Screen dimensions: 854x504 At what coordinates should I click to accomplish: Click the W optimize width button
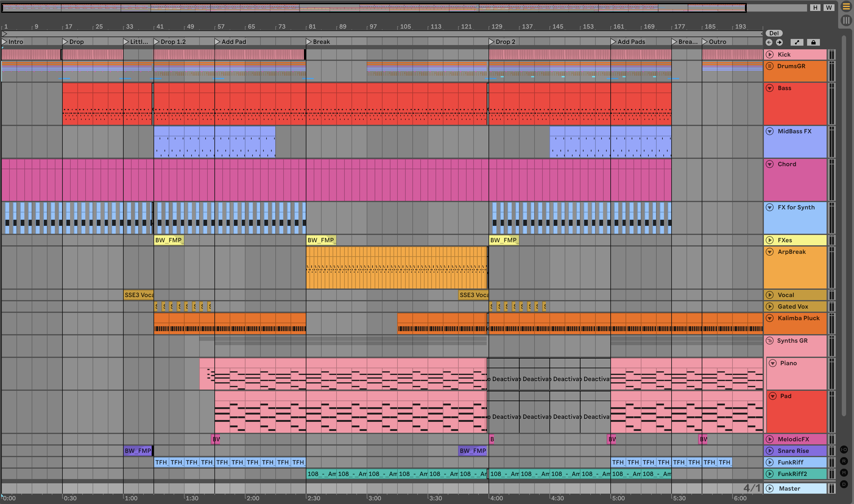829,8
